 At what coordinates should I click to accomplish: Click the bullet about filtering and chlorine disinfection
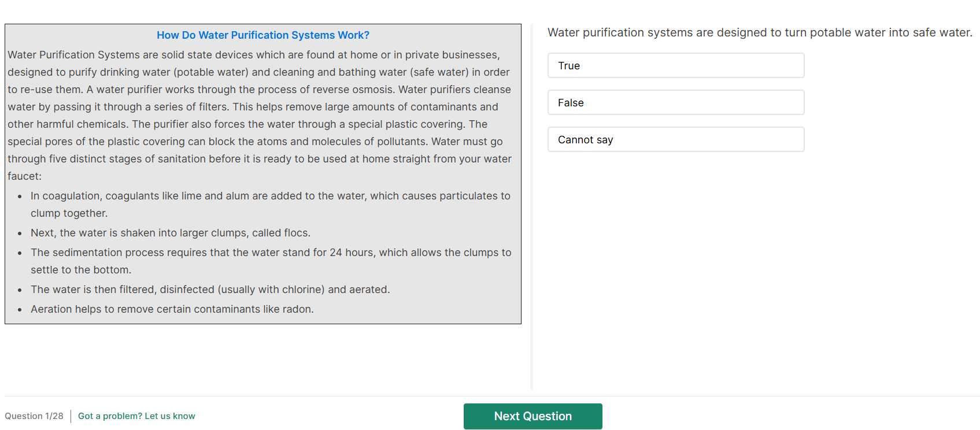coord(210,290)
